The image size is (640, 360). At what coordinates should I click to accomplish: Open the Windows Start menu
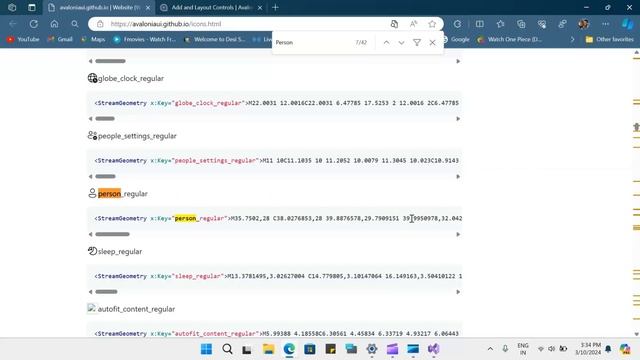pyautogui.click(x=207, y=349)
